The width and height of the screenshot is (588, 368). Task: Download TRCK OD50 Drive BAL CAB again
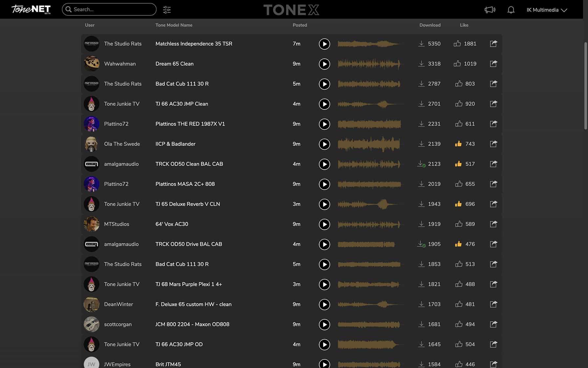421,244
